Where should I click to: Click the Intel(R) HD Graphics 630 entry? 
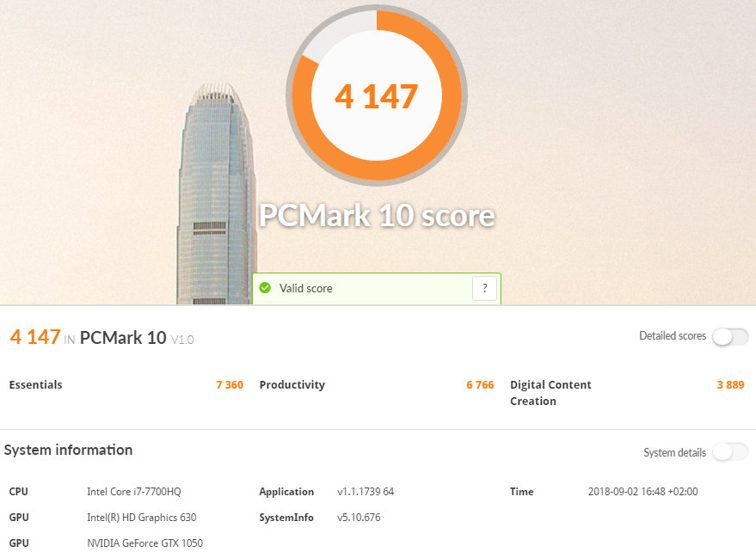[x=141, y=518]
